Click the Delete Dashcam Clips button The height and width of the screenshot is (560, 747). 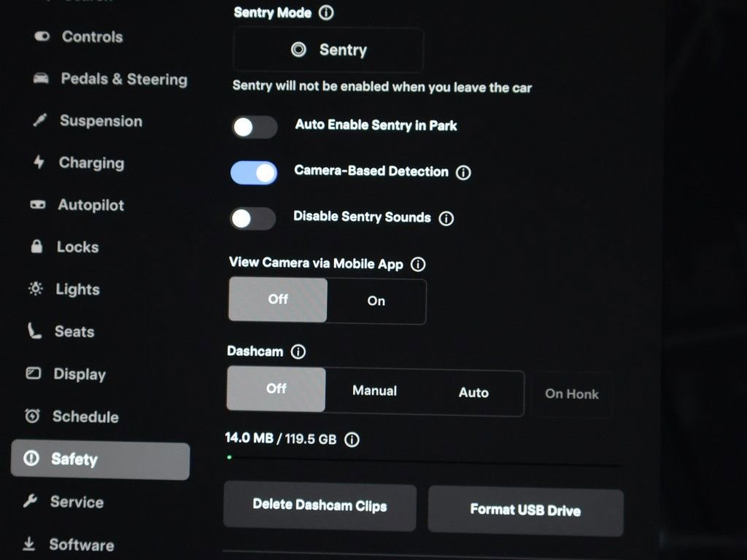click(320, 507)
